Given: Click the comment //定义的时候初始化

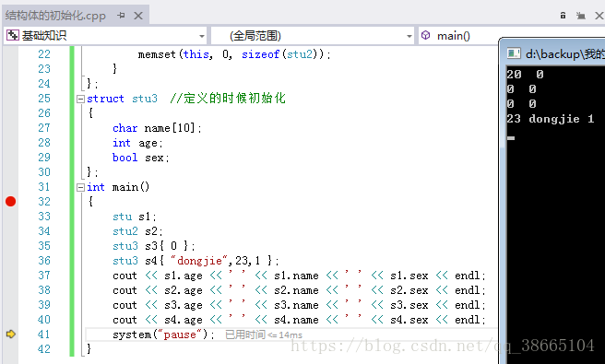Looking at the screenshot, I should click(228, 99).
